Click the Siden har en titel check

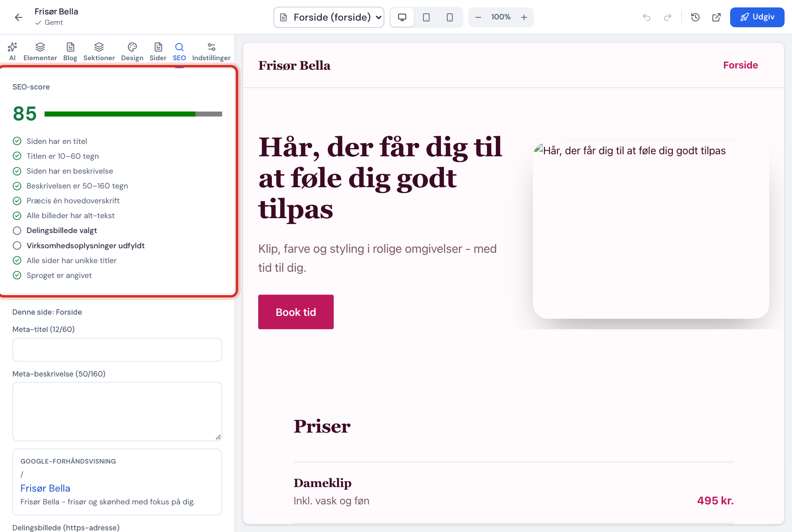coord(50,141)
